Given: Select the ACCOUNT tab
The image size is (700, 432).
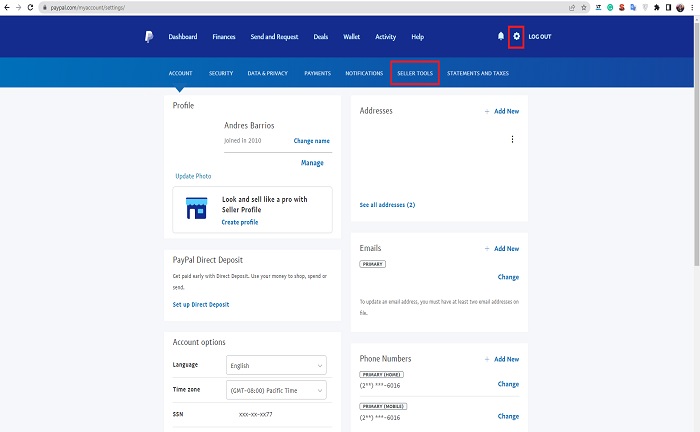Looking at the screenshot, I should [180, 73].
